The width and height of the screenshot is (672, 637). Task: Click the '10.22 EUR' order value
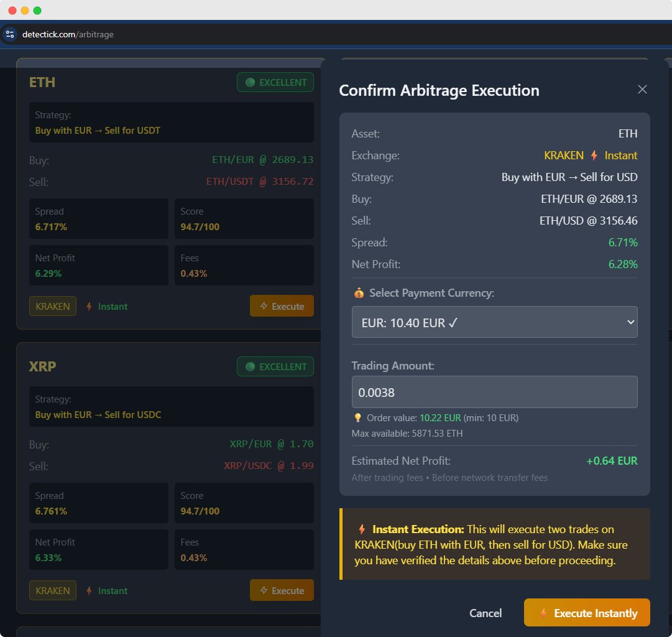coord(440,418)
